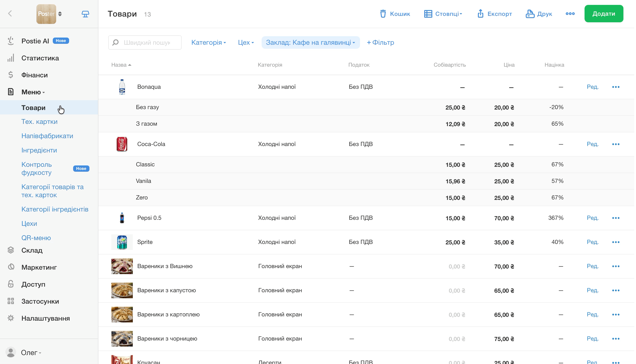Click the Вареники з Вишнею thumbnail

pyautogui.click(x=122, y=267)
